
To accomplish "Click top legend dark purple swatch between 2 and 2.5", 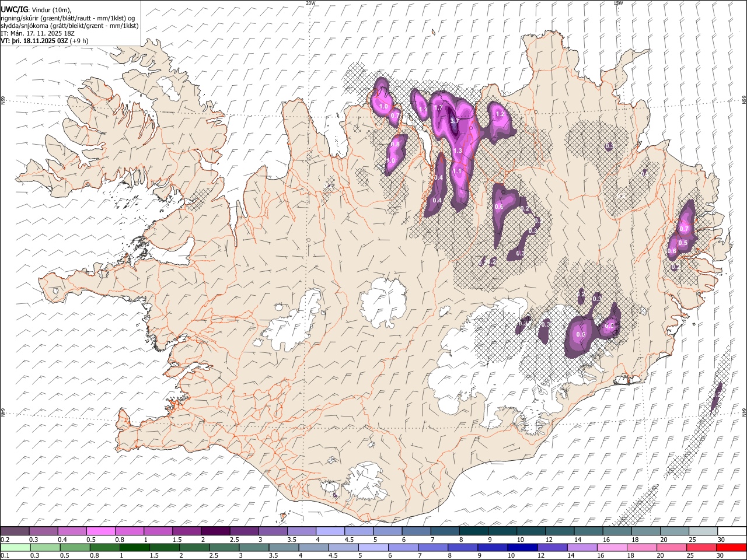I will [215, 531].
